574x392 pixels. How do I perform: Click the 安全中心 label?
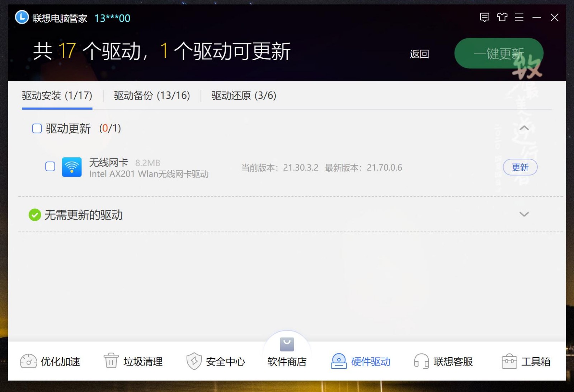[226, 362]
